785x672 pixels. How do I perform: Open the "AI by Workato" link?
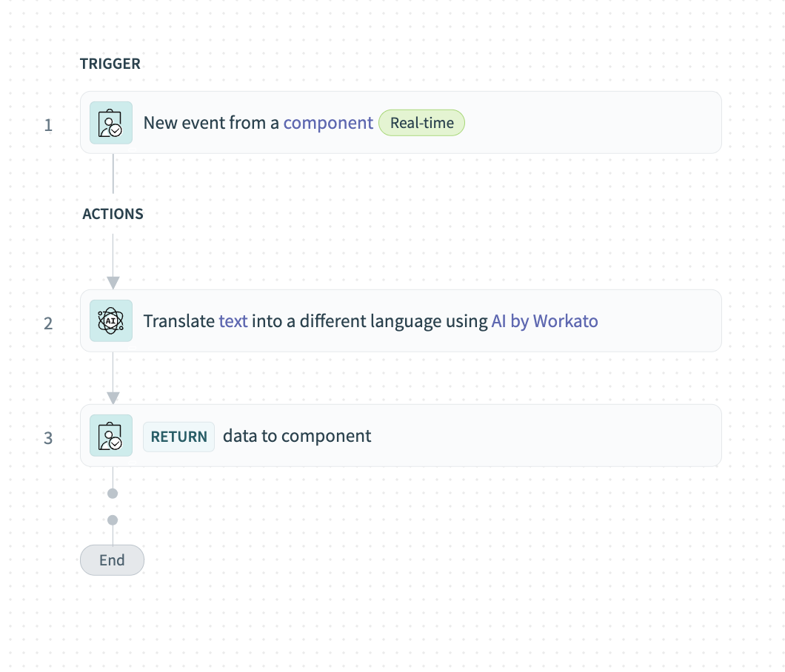point(544,321)
